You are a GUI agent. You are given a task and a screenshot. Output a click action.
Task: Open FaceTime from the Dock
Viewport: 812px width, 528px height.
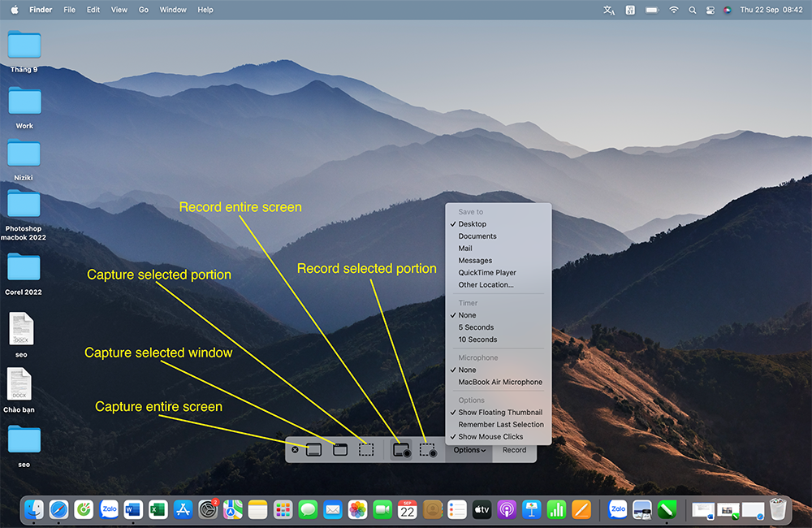coord(382,510)
